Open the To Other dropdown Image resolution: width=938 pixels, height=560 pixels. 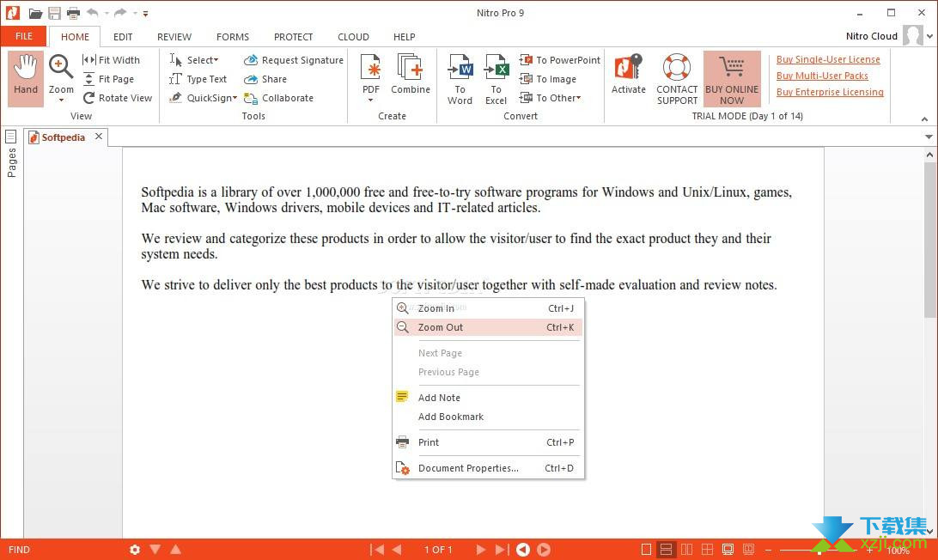(578, 98)
